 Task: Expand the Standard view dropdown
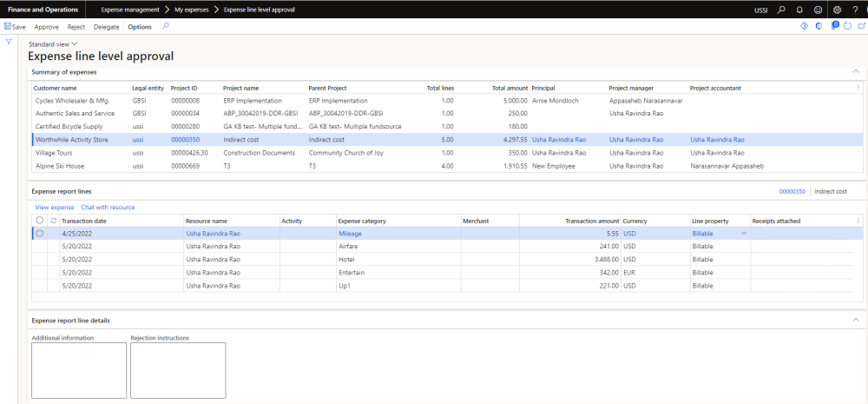click(x=53, y=43)
